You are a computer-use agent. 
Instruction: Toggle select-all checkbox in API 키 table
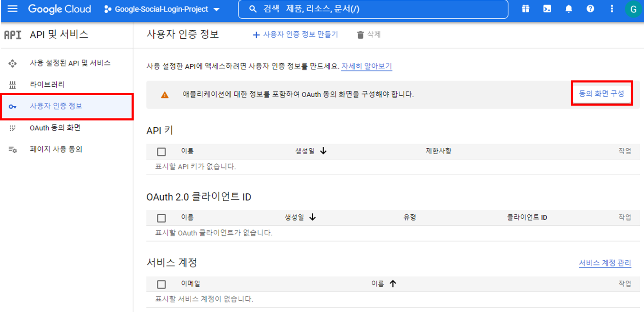[161, 152]
